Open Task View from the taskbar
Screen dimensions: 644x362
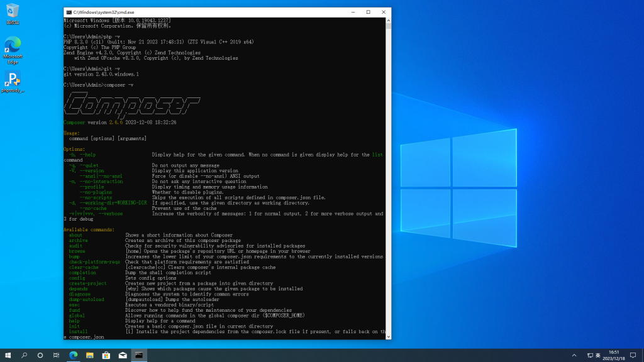point(56,356)
